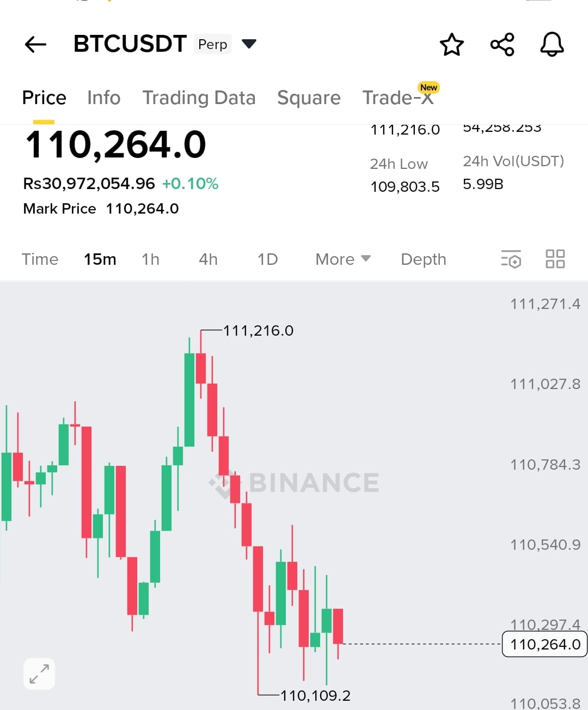Open chart indicator settings icon

[511, 259]
